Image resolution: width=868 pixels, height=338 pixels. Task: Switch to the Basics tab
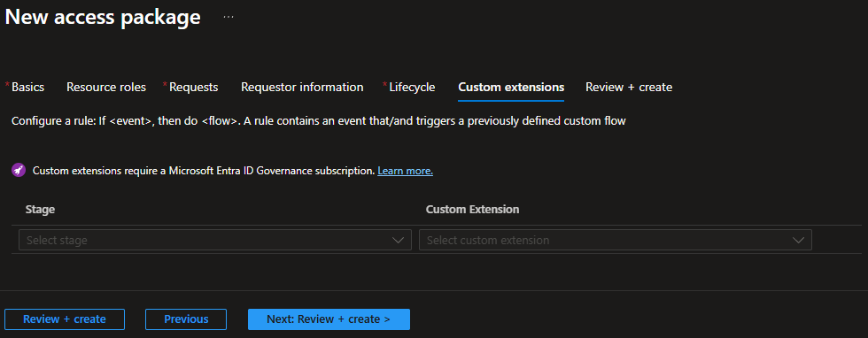click(27, 87)
